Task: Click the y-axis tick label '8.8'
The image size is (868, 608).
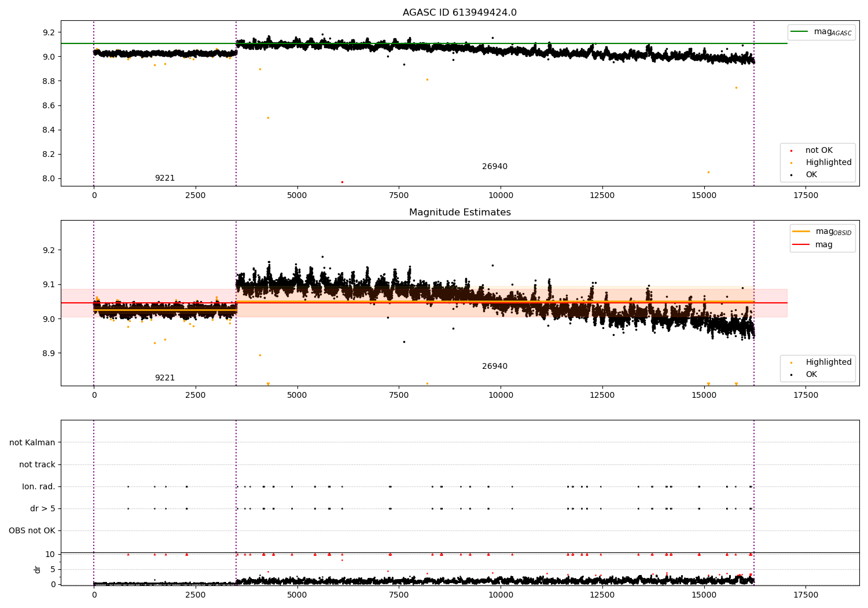Action: 48,81
